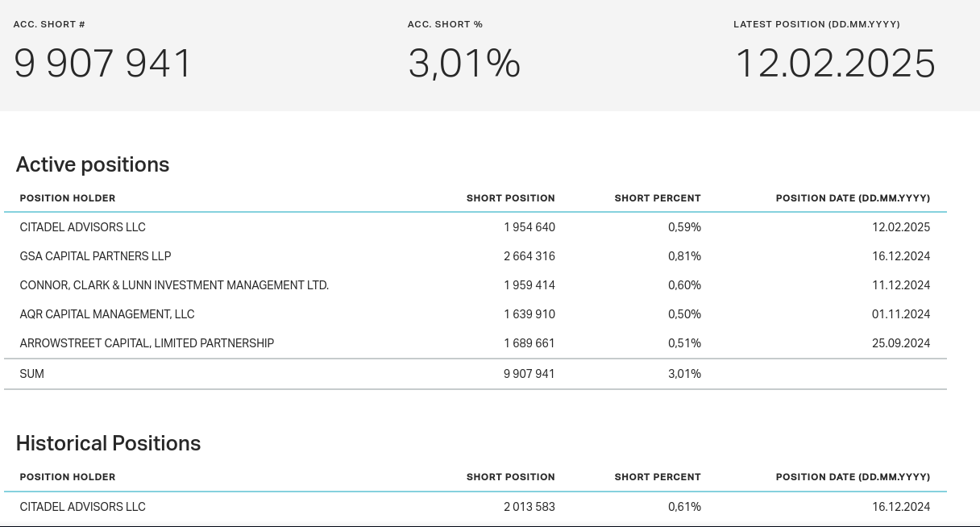
Task: Click the POSITION HOLDER column header in Active positions
Action: coord(68,198)
